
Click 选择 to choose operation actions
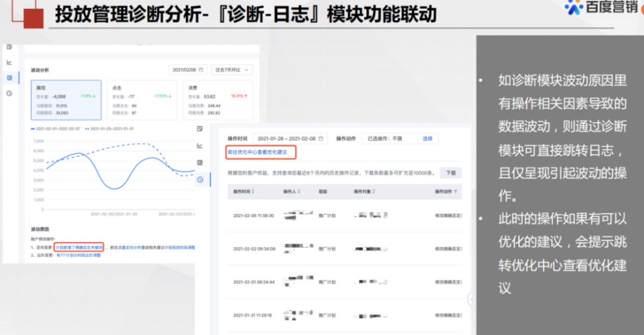click(428, 138)
